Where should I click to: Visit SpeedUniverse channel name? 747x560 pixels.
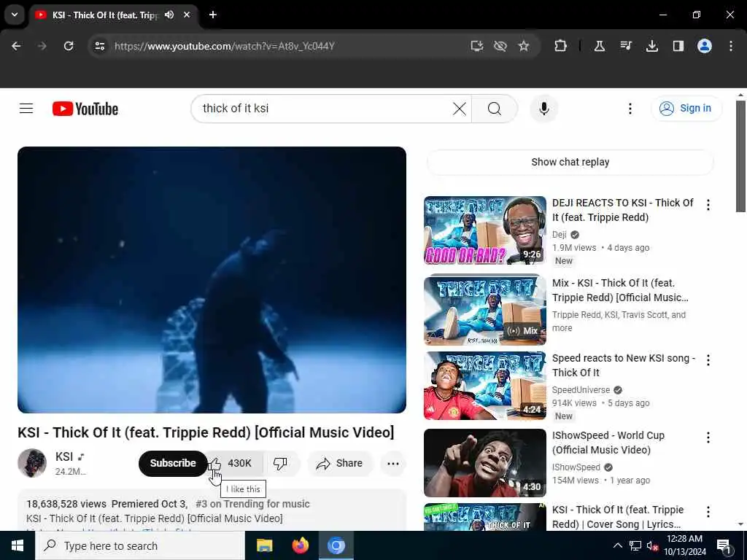[x=581, y=390]
